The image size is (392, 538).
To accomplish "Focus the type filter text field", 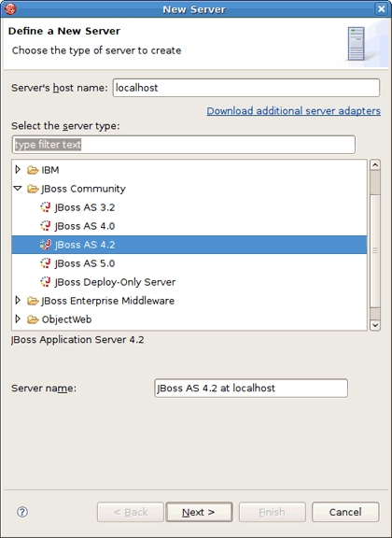I will click(x=184, y=145).
